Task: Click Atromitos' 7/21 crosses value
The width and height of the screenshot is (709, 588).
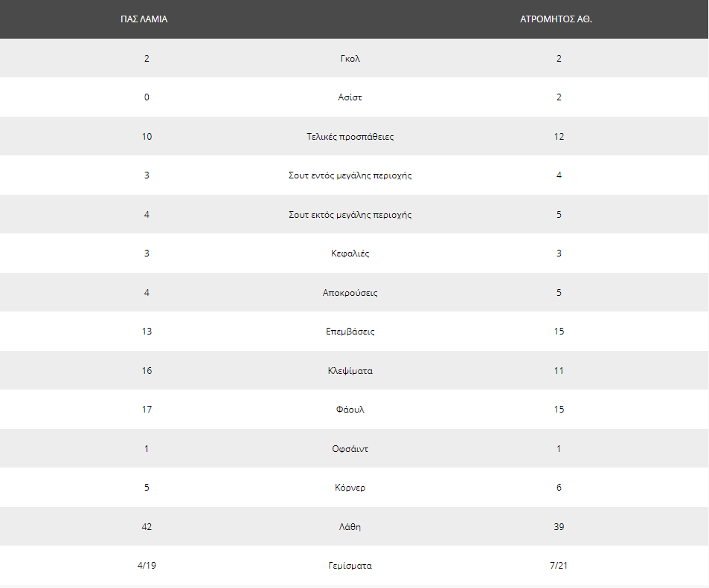Action: tap(559, 566)
